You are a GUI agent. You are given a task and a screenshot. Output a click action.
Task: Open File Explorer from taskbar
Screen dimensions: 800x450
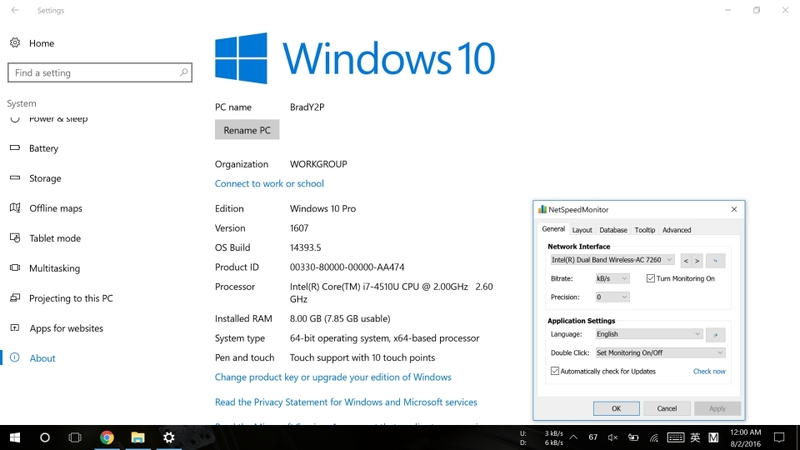[138, 437]
